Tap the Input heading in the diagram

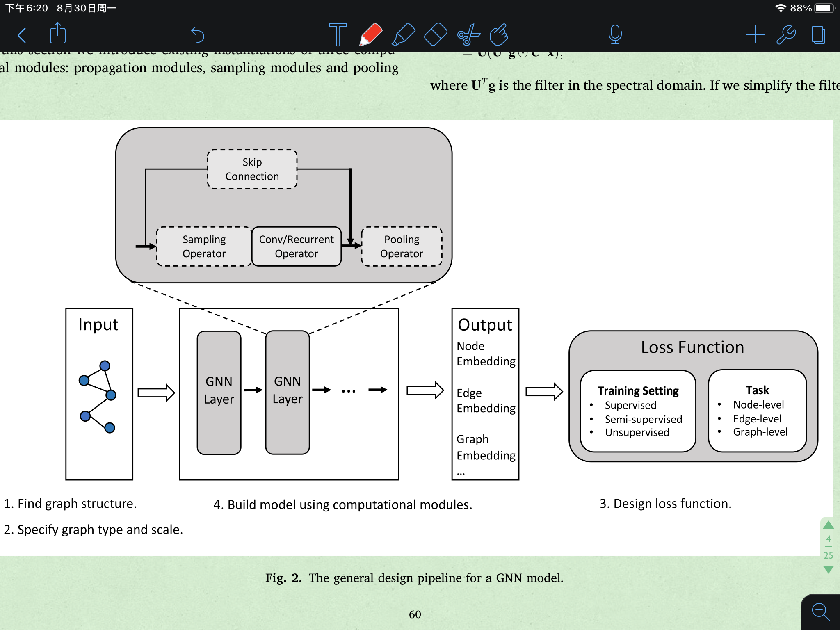tap(98, 325)
